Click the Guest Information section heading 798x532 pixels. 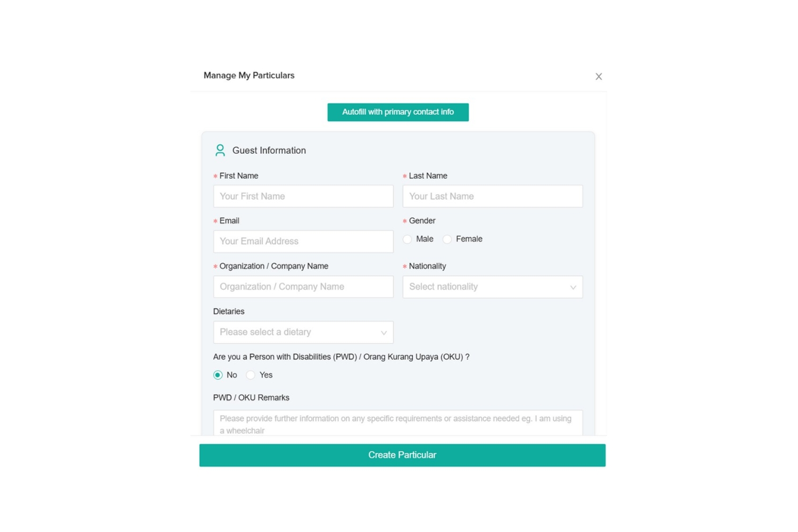click(269, 151)
